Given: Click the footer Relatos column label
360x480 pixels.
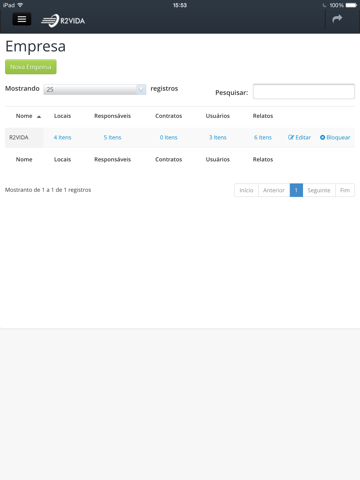Looking at the screenshot, I should 263,159.
